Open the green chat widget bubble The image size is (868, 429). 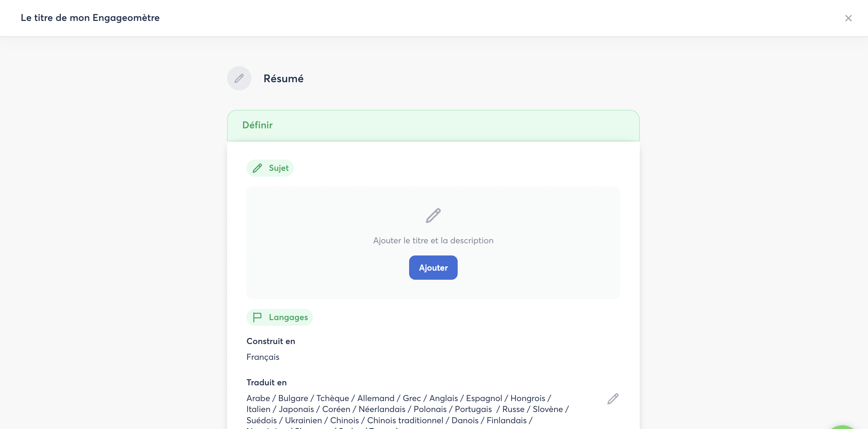(844, 426)
